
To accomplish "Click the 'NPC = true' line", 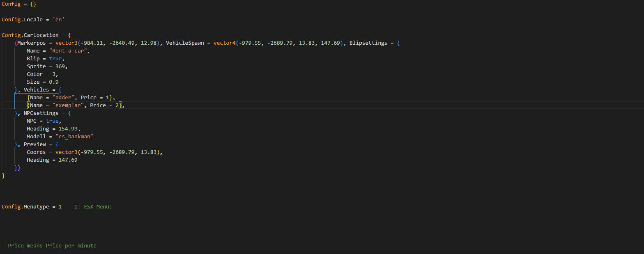I will 44,121.
